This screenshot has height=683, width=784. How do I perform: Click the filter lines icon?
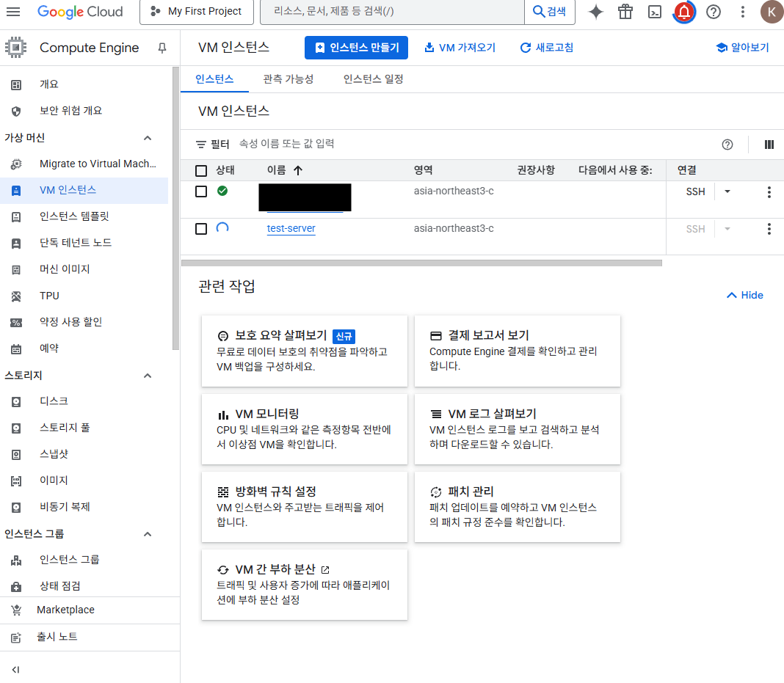201,145
